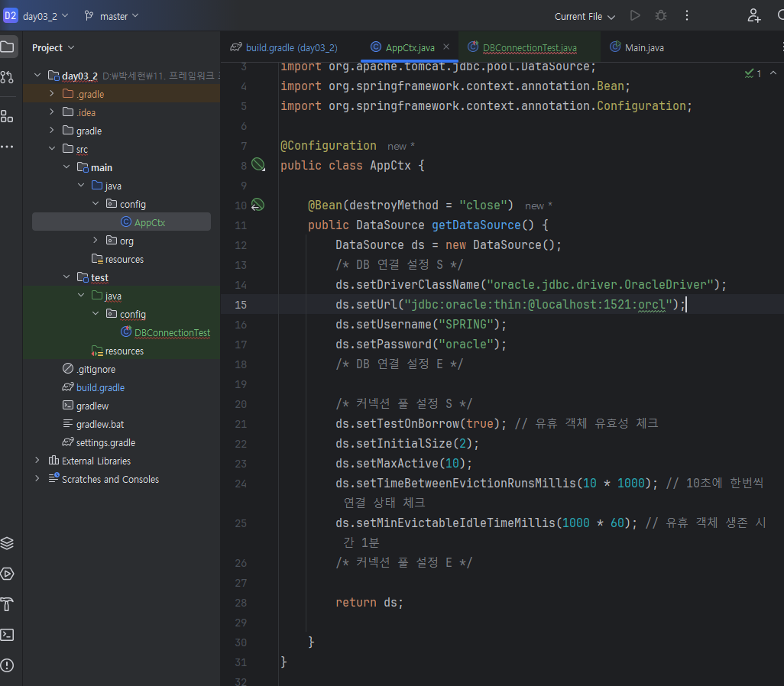The width and height of the screenshot is (784, 686).
Task: Expand the External Libraries node
Action: (x=37, y=461)
